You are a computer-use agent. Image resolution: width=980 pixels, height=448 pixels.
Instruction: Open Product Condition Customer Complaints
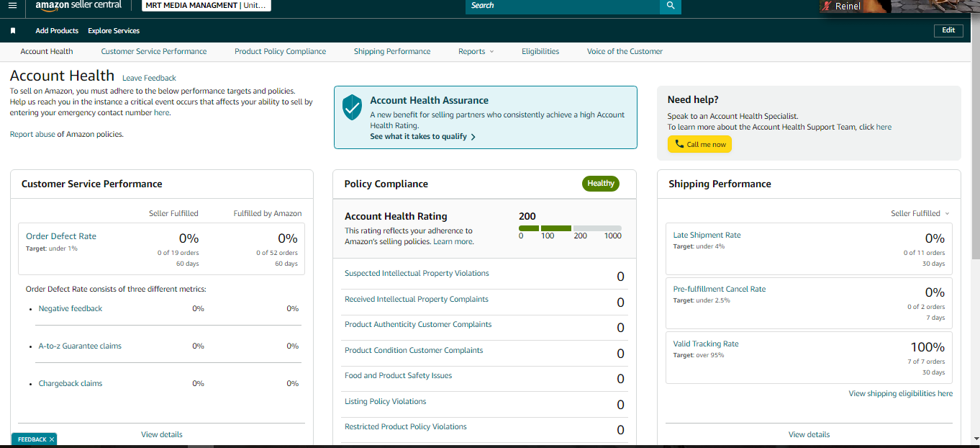(414, 351)
